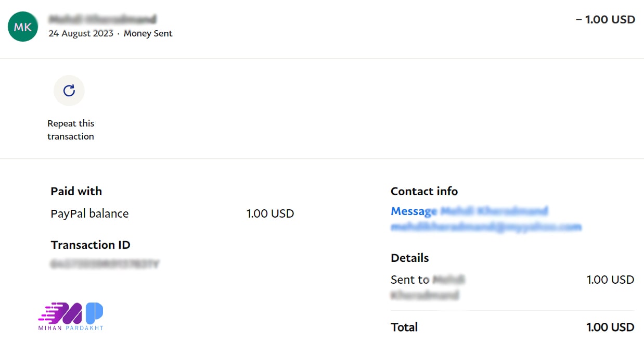The image size is (644, 341).
Task: Click the "Total" label
Action: [404, 327]
